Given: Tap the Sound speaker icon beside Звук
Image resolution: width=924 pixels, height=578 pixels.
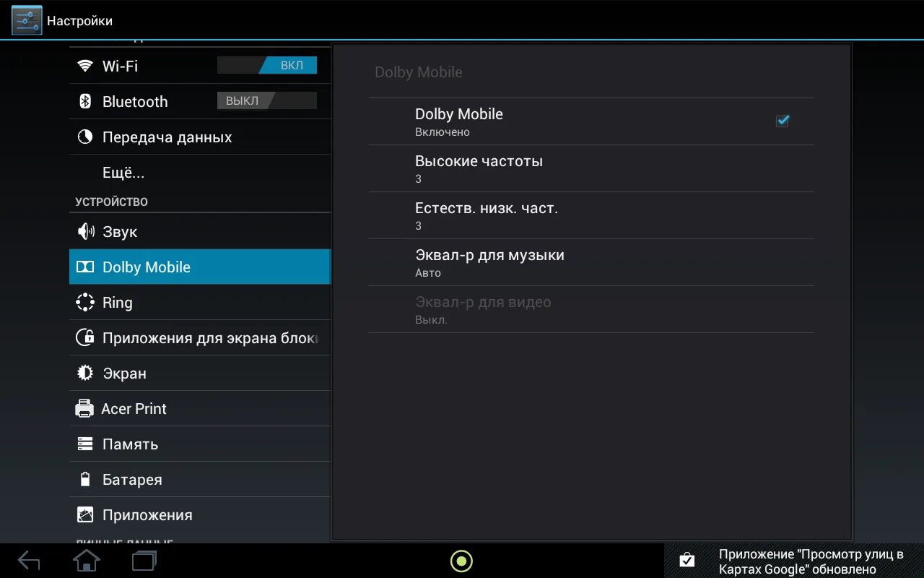Looking at the screenshot, I should (85, 231).
